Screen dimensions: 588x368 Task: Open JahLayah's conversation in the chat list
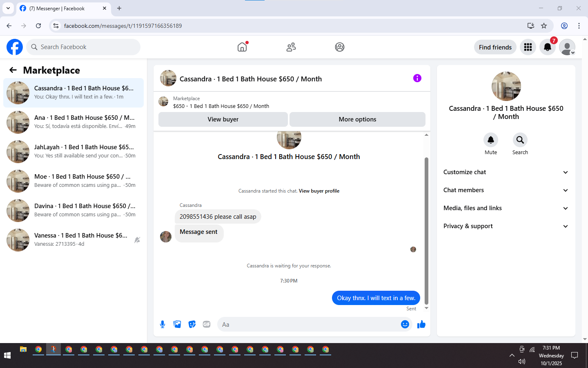click(x=73, y=152)
